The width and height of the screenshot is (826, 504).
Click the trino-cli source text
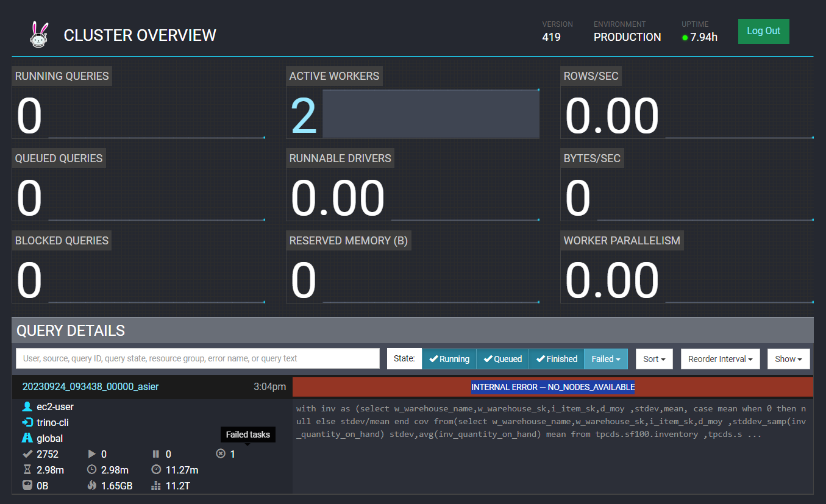pyautogui.click(x=54, y=422)
